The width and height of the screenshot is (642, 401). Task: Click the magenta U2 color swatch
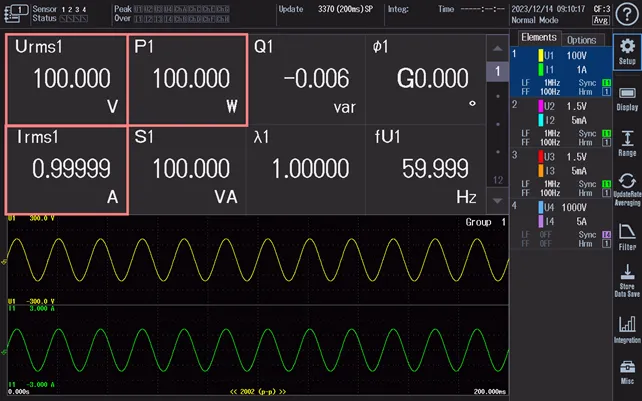click(x=540, y=106)
